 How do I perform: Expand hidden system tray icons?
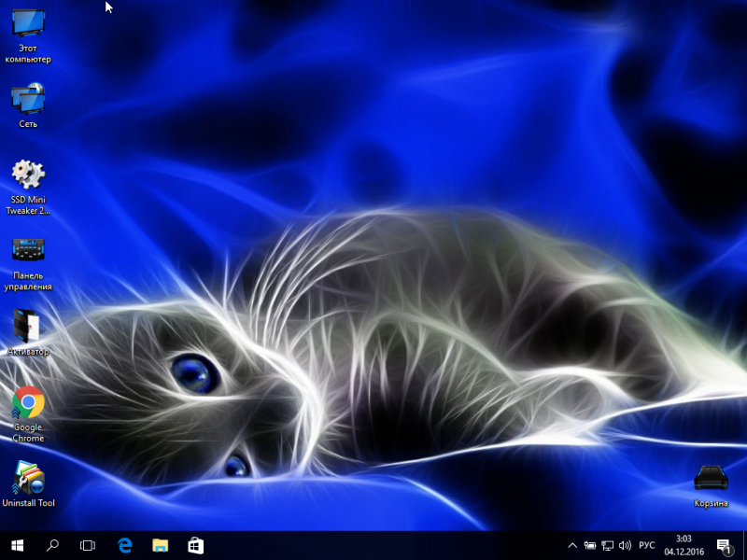click(572, 546)
